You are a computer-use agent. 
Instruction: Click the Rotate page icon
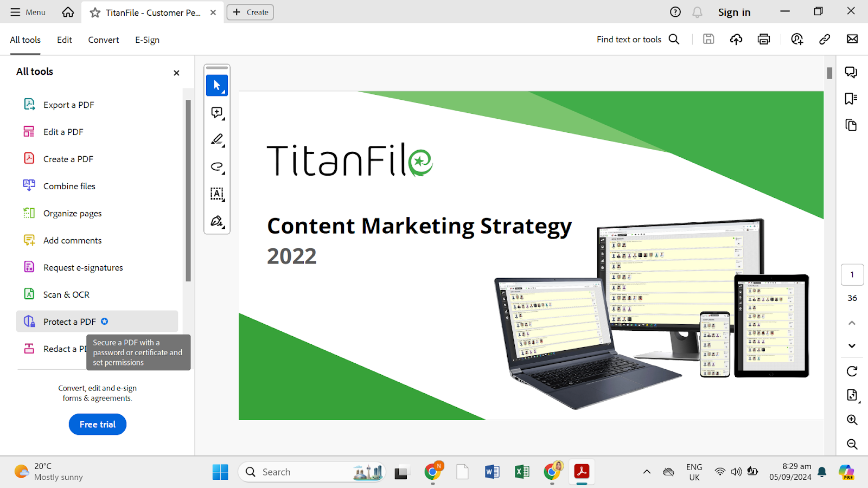tap(852, 371)
